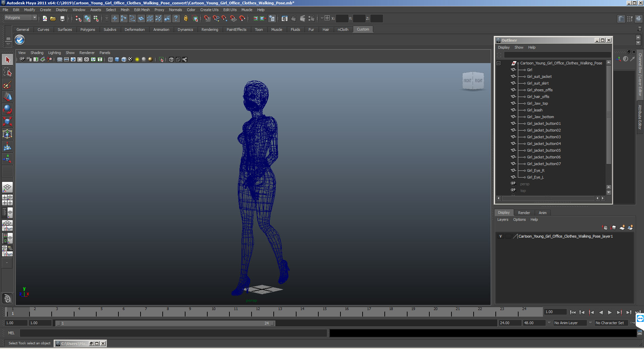This screenshot has width=644, height=349.
Task: Go to start of playback range
Action: pos(573,312)
